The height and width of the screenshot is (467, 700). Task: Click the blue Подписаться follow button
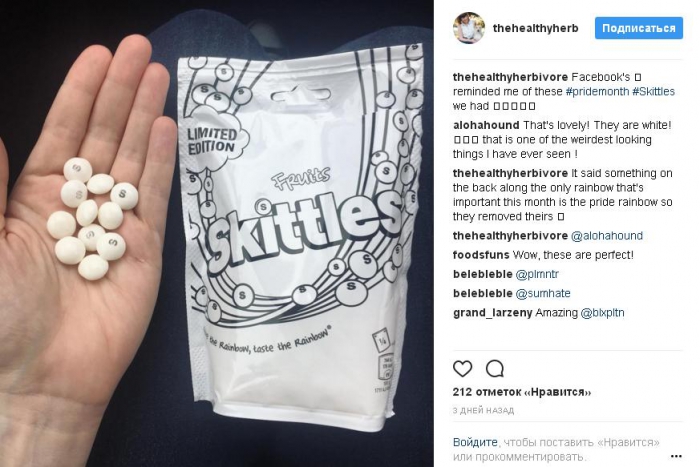point(639,28)
